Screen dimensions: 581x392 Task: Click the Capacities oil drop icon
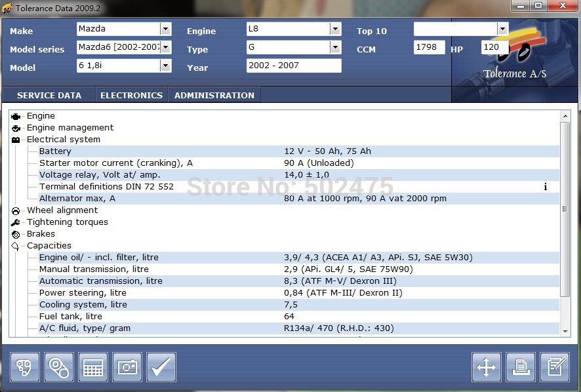coord(15,246)
